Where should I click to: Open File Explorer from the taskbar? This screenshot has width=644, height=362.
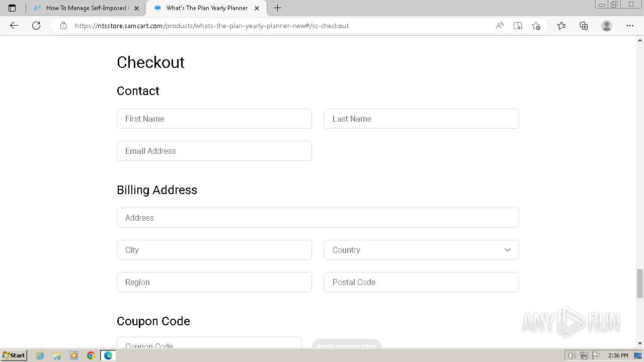click(57, 355)
